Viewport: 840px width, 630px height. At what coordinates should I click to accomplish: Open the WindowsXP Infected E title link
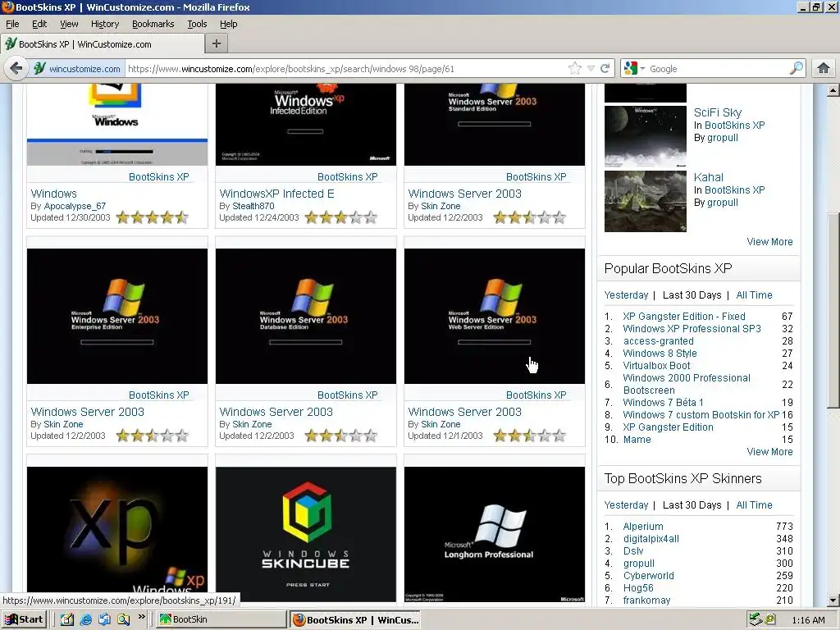click(277, 194)
